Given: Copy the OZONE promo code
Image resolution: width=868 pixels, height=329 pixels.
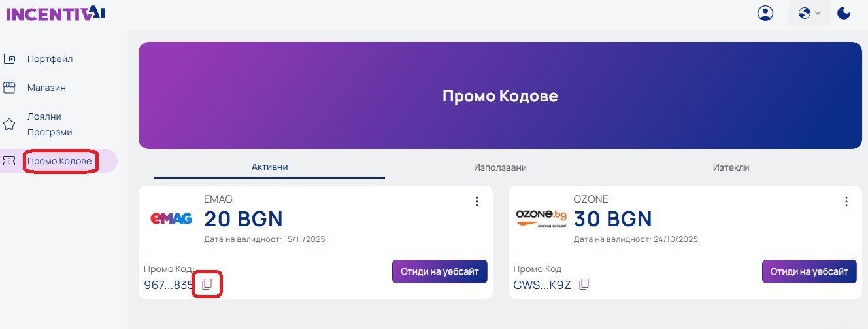Looking at the screenshot, I should (x=584, y=284).
